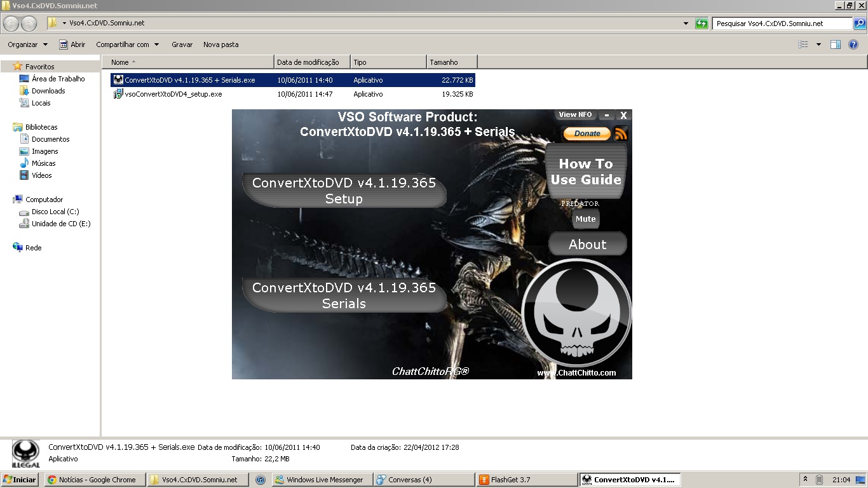Click the round taskbar icon before Messenger

tap(260, 480)
